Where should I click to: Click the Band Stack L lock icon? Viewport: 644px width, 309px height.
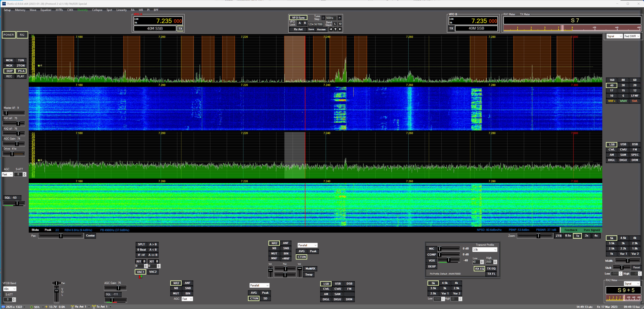(335, 24)
